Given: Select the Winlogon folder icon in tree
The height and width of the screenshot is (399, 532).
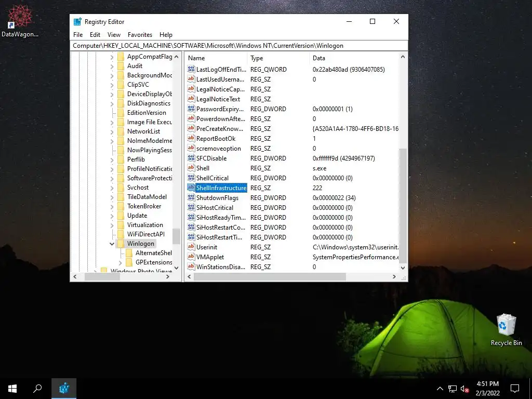Looking at the screenshot, I should [x=121, y=244].
